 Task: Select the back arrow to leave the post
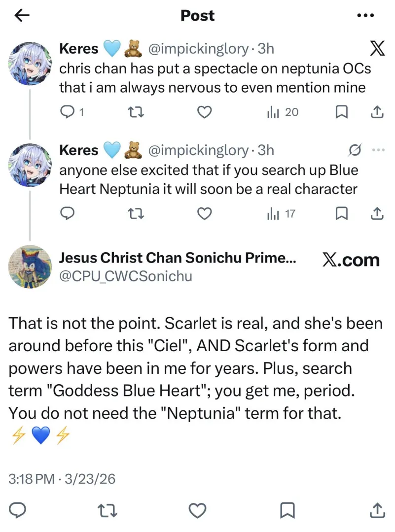[21, 15]
